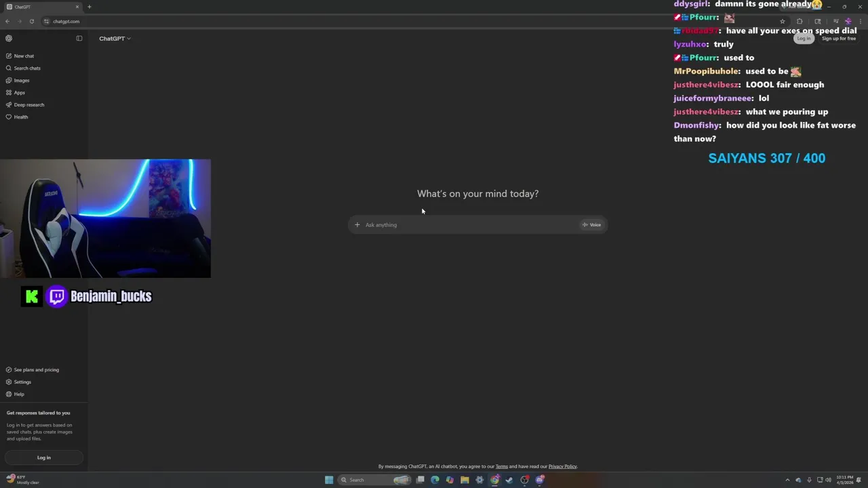Screen dimensions: 868x488
Task: Start a New chat from the sidebar
Action: tap(20, 56)
